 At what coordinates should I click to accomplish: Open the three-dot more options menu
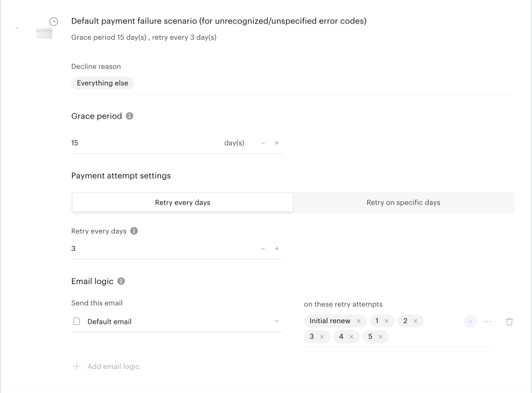[488, 321]
